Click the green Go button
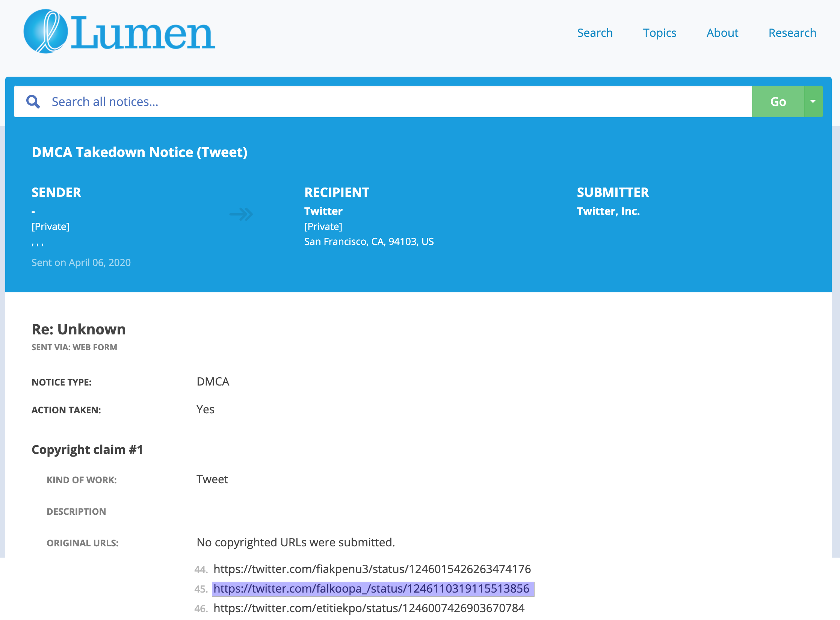Screen dimensions: 840x620 point(778,101)
